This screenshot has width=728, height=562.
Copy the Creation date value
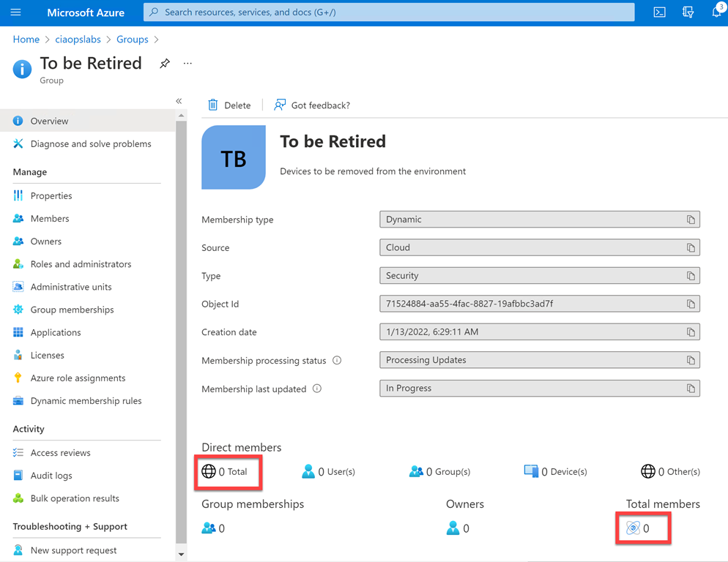pyautogui.click(x=690, y=332)
